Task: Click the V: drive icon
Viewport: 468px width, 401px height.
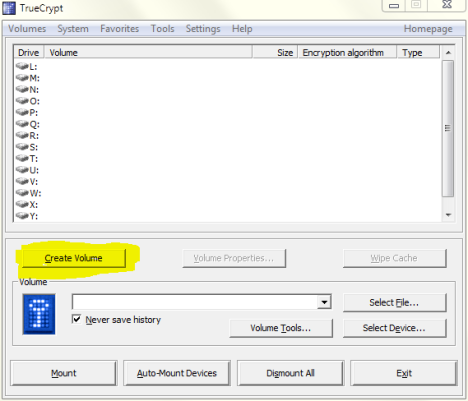Action: tap(22, 181)
